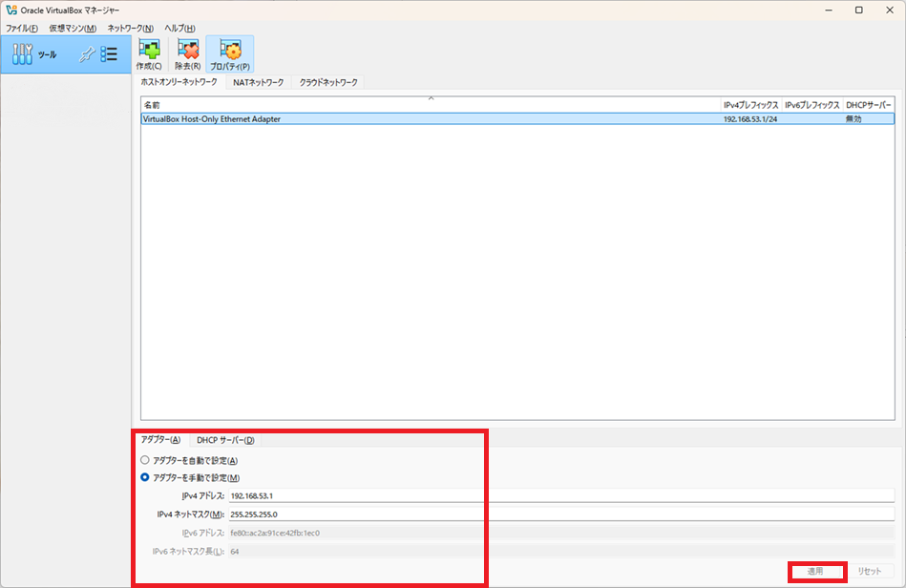Click the pin icon next to Tools
The width and height of the screenshot is (906, 588).
87,54
